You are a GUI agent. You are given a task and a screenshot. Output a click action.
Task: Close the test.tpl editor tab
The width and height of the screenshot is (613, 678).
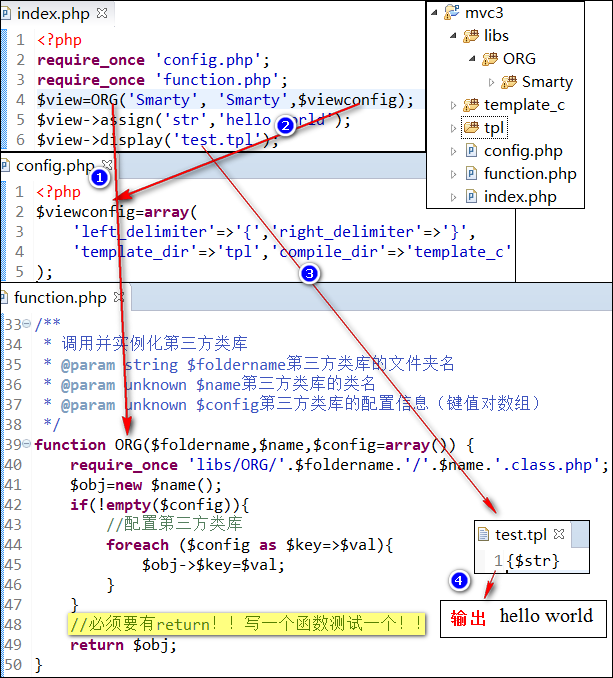pyautogui.click(x=559, y=534)
